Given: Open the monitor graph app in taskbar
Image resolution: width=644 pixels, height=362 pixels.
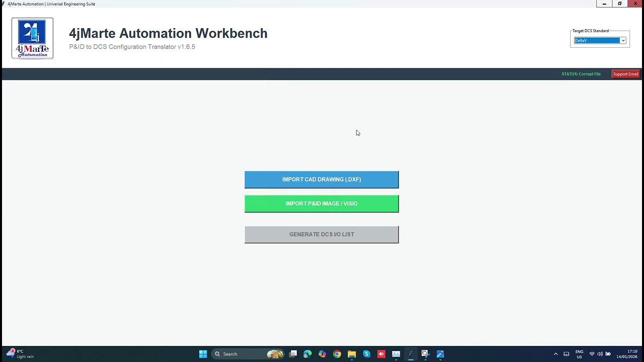Looking at the screenshot, I should pyautogui.click(x=396, y=354).
